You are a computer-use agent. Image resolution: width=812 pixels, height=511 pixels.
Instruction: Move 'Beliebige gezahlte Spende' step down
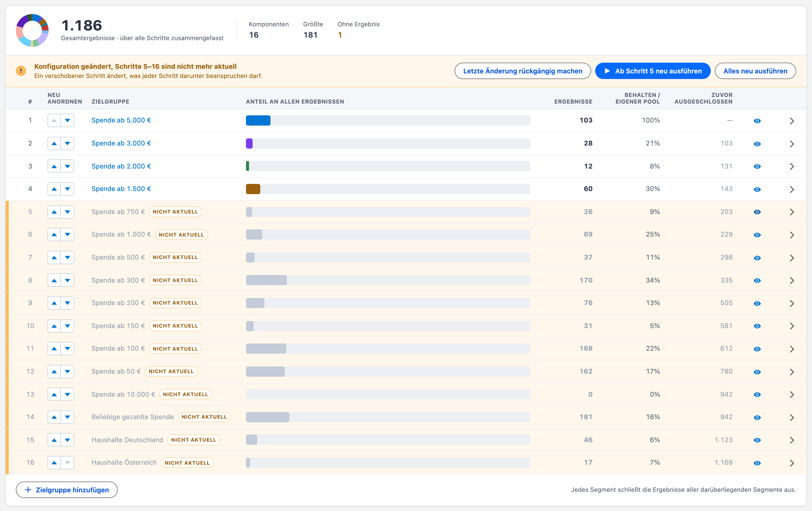point(67,417)
